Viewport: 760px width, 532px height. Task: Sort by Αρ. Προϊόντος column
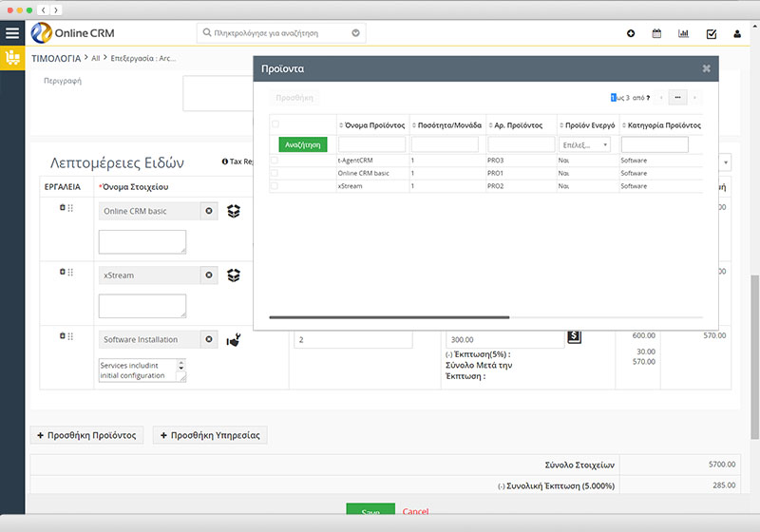516,125
